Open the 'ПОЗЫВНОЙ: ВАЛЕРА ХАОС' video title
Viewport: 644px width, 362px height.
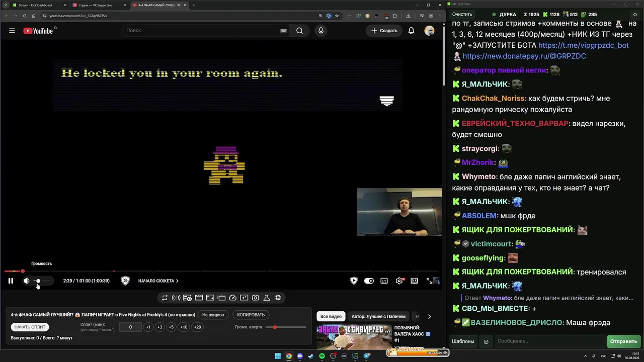(x=413, y=334)
